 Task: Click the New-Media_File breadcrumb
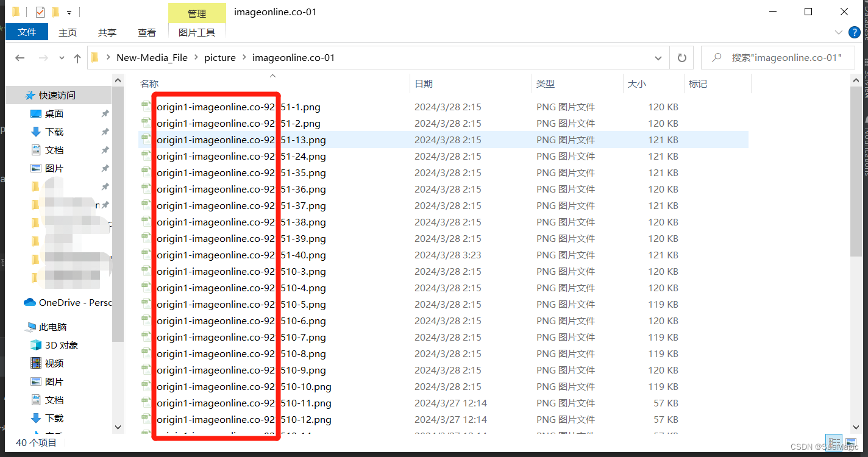coord(152,58)
